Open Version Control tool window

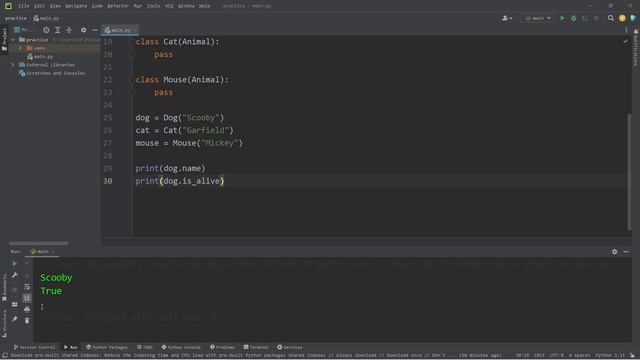[x=34, y=347]
